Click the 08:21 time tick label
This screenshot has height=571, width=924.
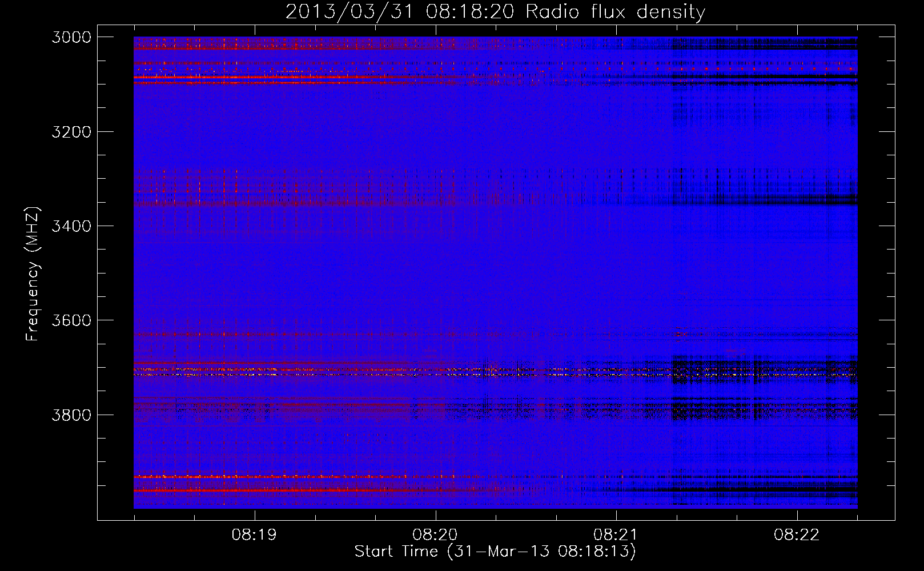coord(616,535)
